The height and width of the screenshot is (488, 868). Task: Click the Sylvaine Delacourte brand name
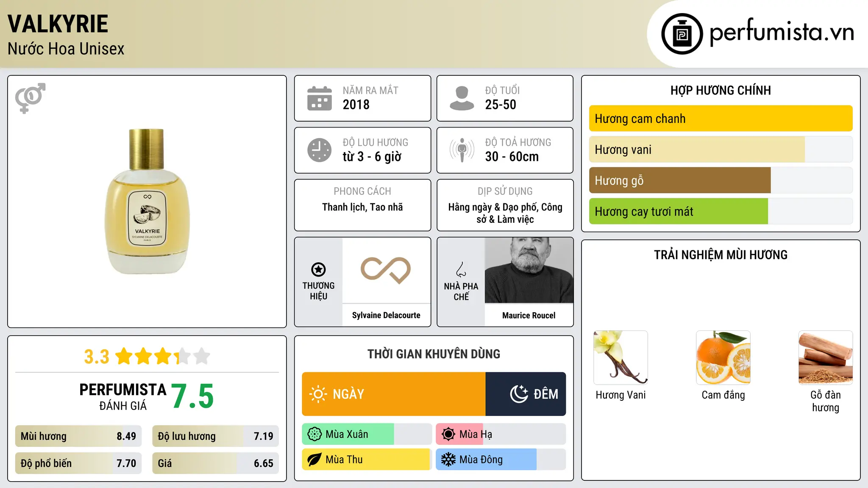pos(386,315)
